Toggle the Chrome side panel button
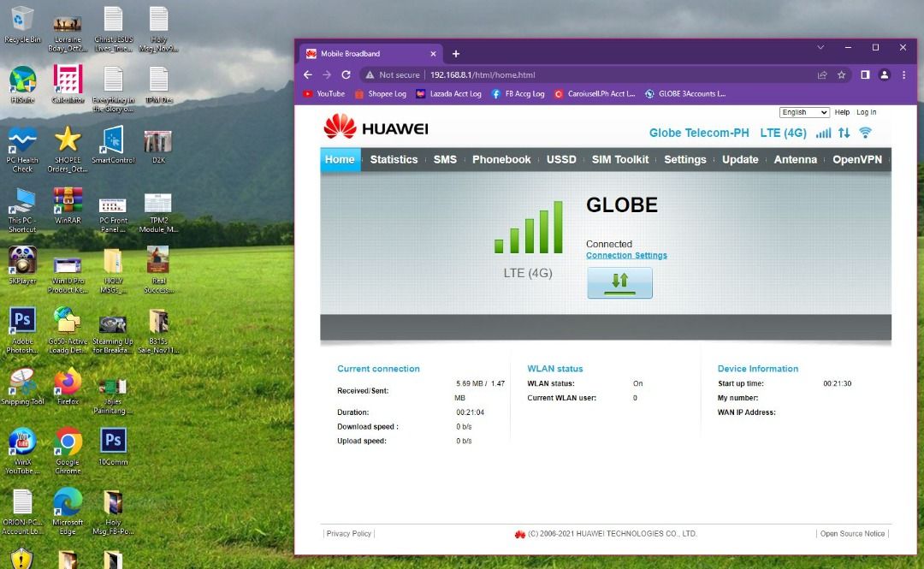Screen dimensions: 924x569 865,74
